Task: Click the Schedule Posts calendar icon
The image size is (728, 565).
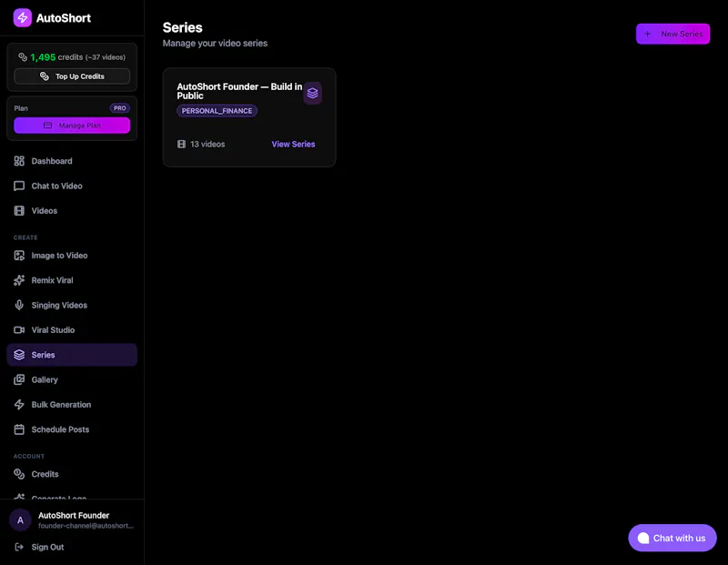Action: click(x=19, y=429)
